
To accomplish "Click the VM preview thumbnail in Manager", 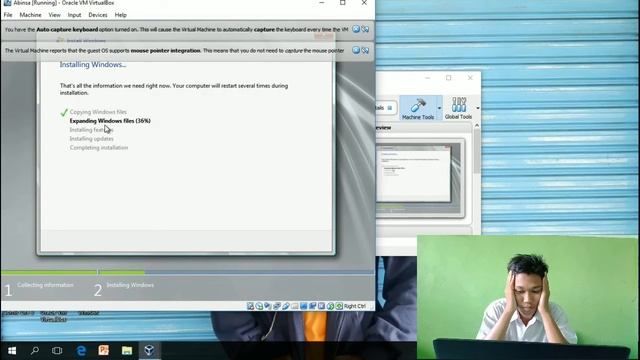I will (420, 178).
